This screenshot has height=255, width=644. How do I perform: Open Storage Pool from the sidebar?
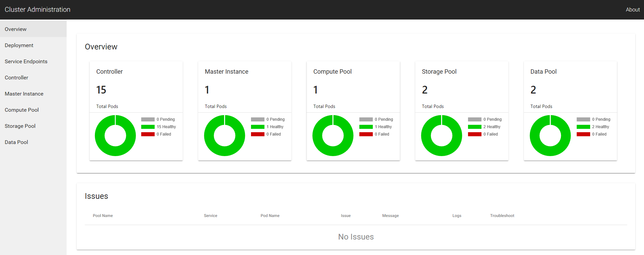coord(20,126)
